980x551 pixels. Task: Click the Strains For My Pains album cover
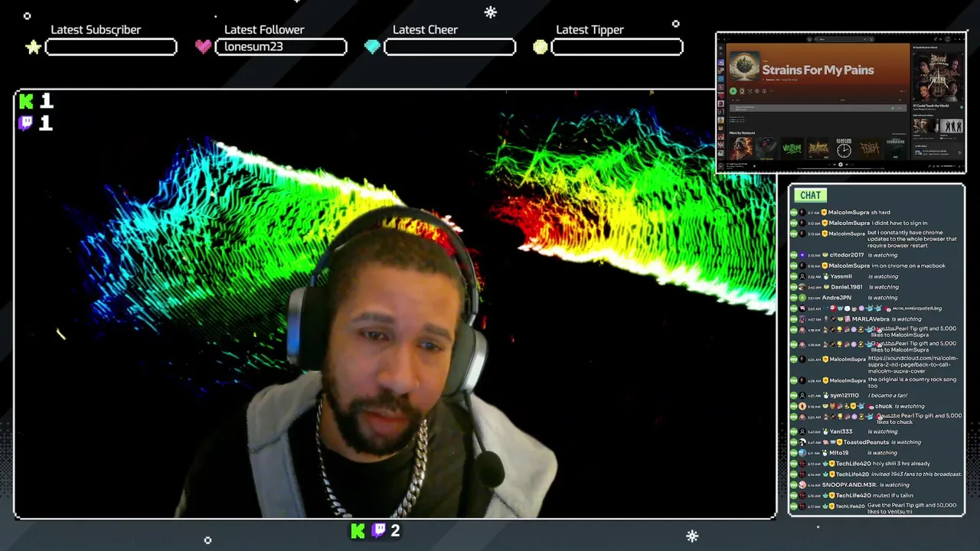click(744, 67)
